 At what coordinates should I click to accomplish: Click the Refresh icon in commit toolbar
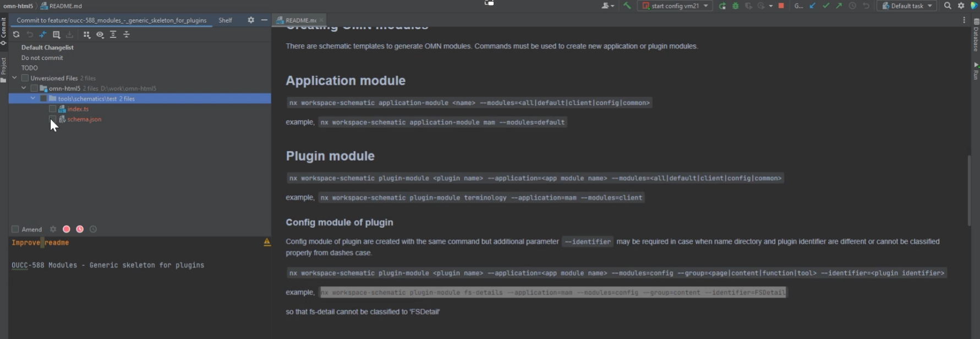(x=17, y=35)
